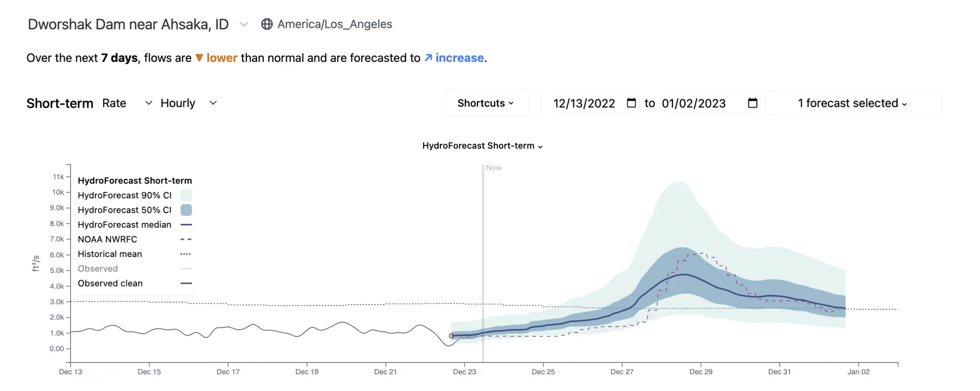Viewport: 980px width, 391px height.
Task: Click the HydroForecast 90% CI color swatch
Action: (x=186, y=195)
